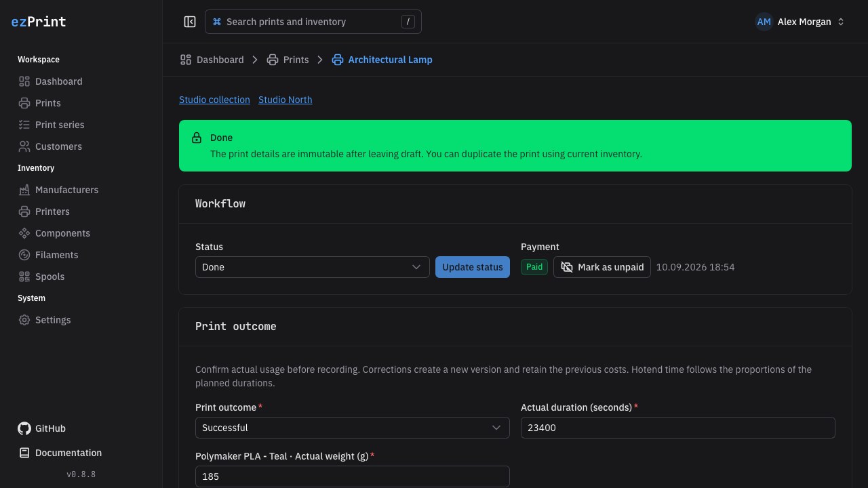Screen dimensions: 868x488
Task: Click the Polymaker PLA Teal actual weight field
Action: pyautogui.click(x=353, y=476)
